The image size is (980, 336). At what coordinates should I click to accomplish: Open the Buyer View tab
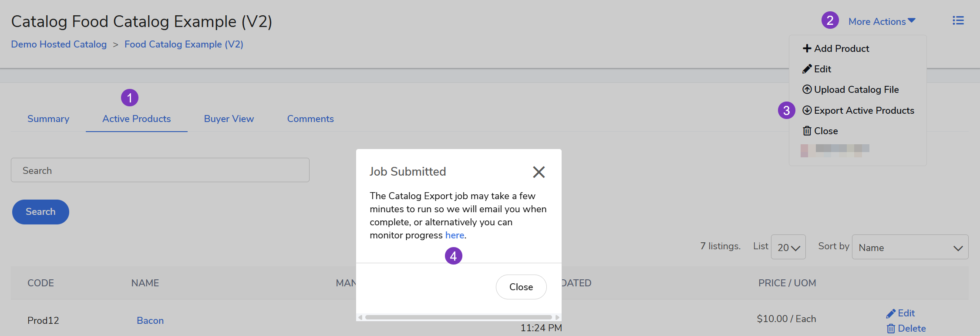click(x=229, y=119)
